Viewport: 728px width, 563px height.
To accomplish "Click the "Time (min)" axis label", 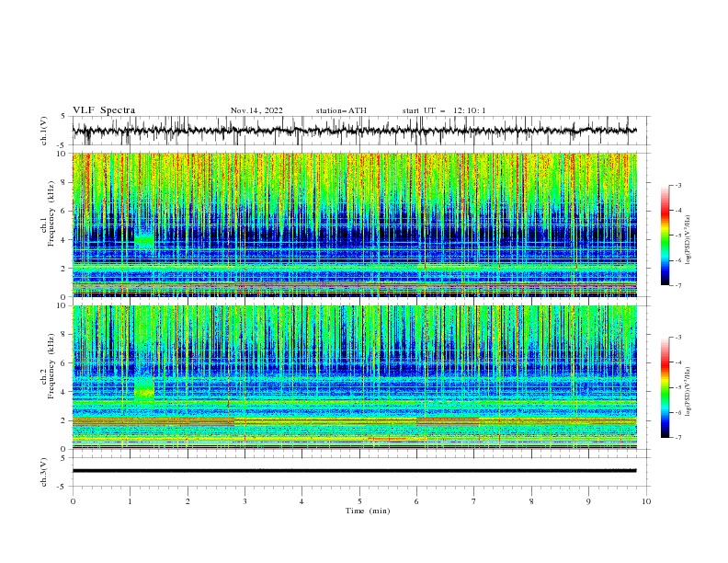I will pyautogui.click(x=368, y=511).
